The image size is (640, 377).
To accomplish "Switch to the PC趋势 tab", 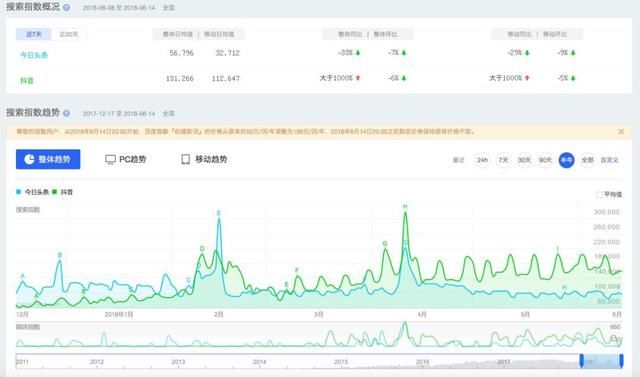I will click(126, 159).
